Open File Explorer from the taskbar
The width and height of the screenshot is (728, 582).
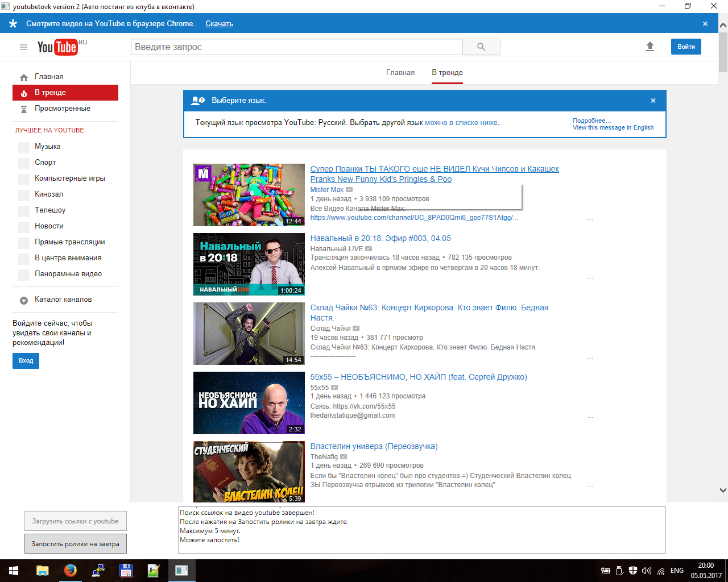[42, 571]
